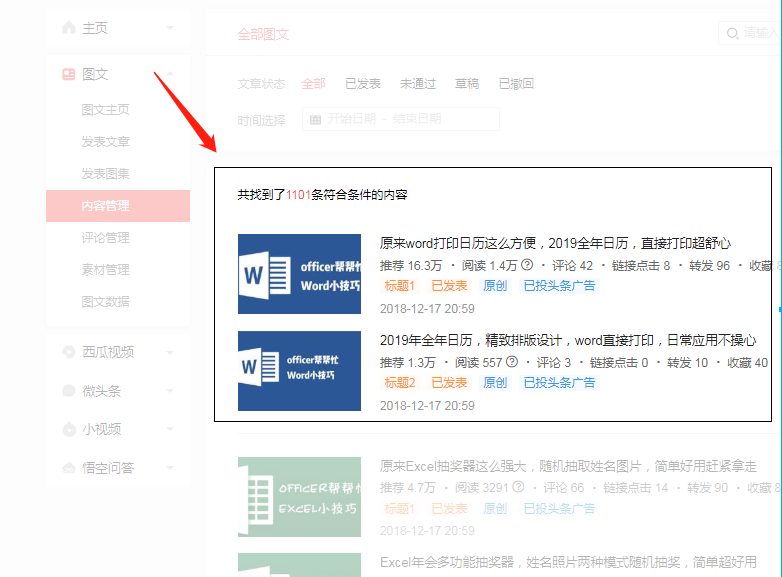Screen dimensions: 782x577
Task: Switch to the 全部图文 tab
Action: [x=263, y=34]
